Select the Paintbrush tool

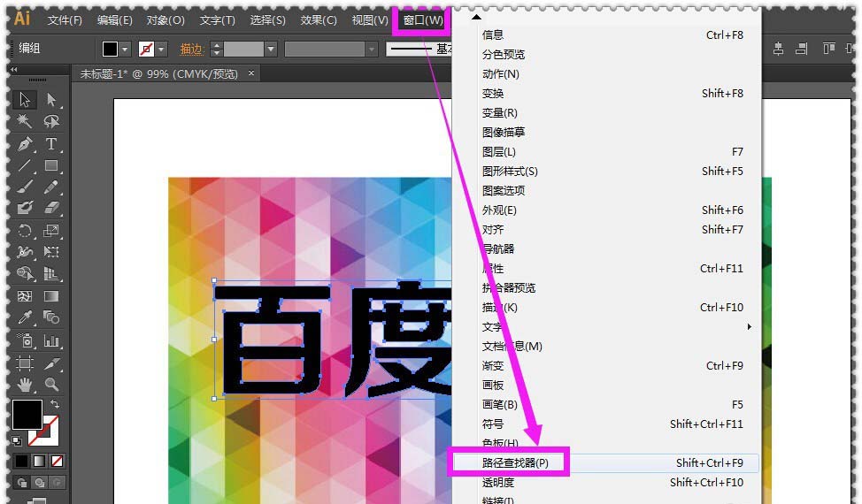click(x=25, y=187)
